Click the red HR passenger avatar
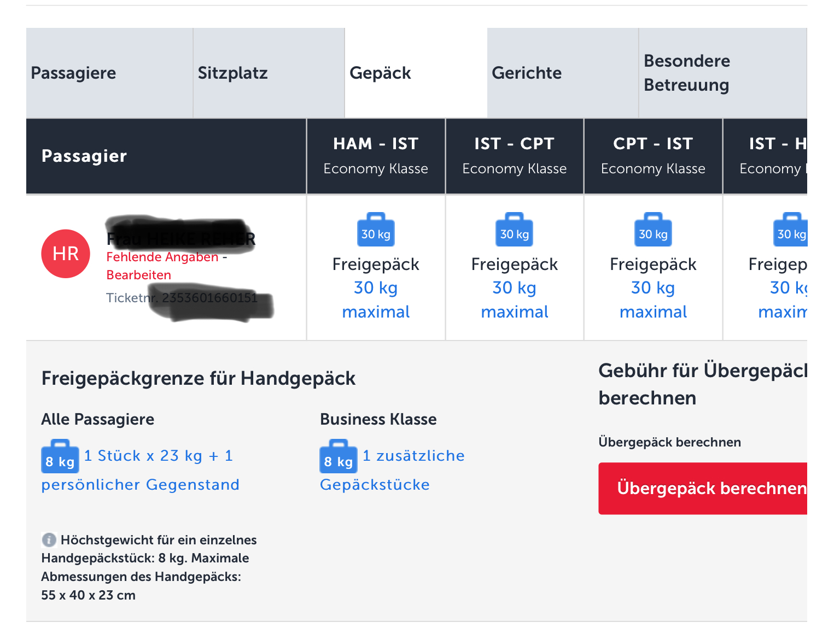 [66, 254]
